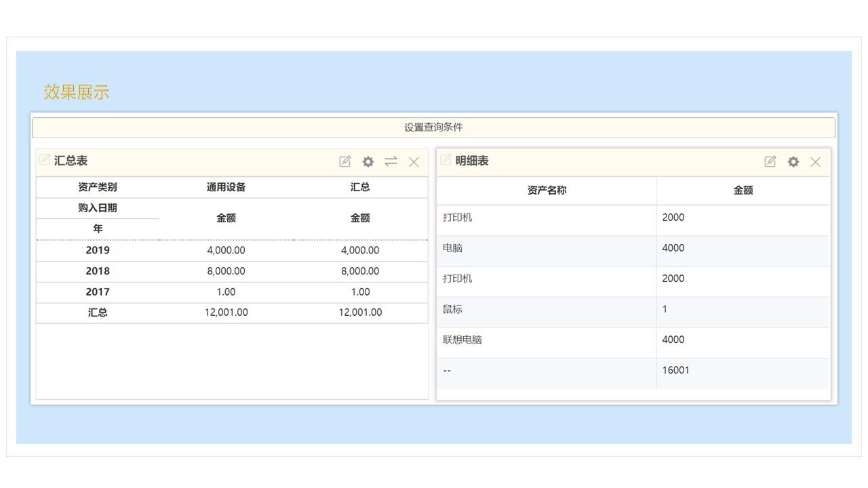Click the small rename icon beside 明细表 title

point(446,159)
